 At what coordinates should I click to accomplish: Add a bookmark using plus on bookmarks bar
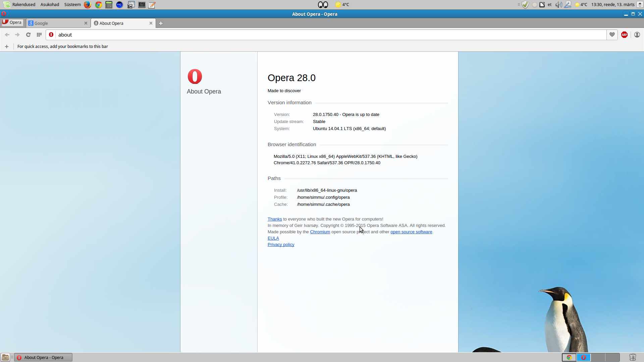pyautogui.click(x=7, y=47)
